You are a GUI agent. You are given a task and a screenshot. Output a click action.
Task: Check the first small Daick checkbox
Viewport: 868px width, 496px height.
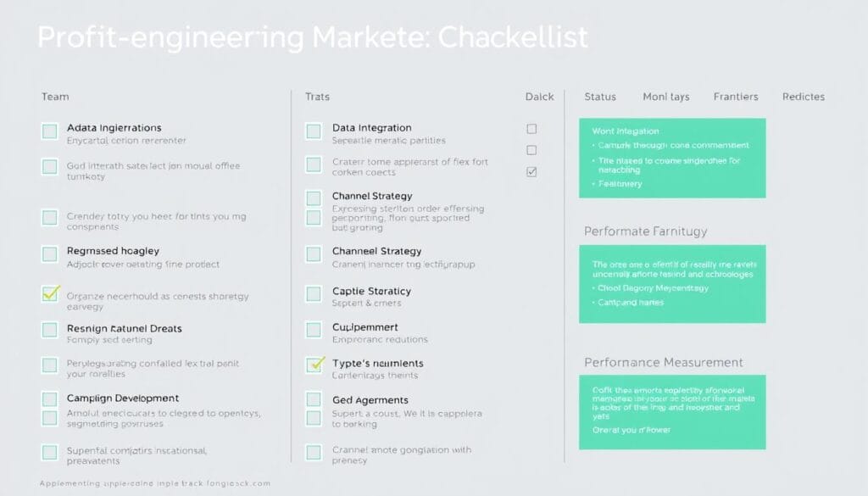(x=531, y=129)
